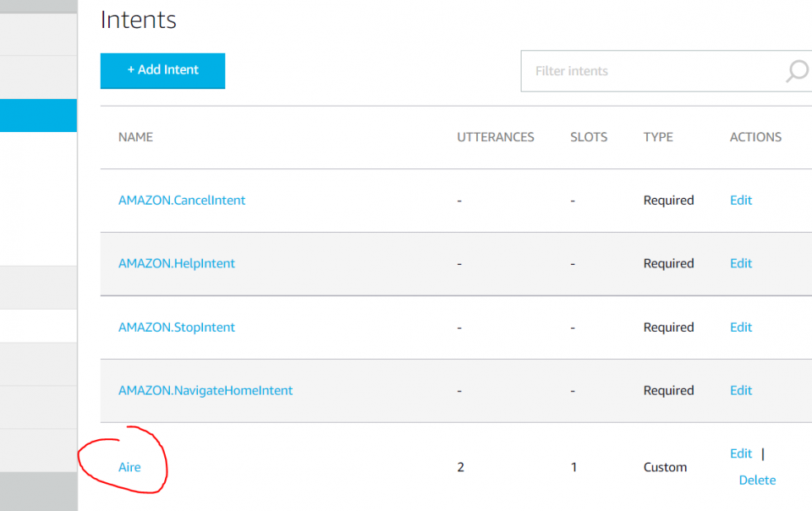Delete the Aire custom intent
812x511 pixels.
click(x=757, y=480)
